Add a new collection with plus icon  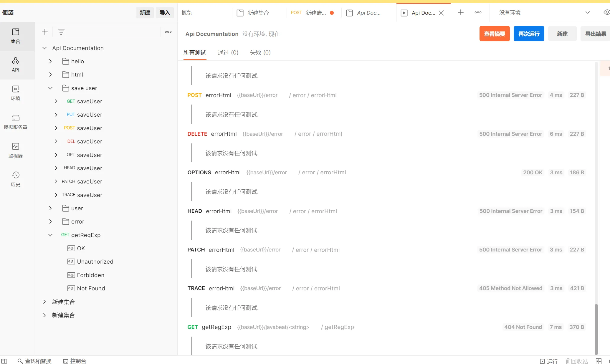(x=45, y=32)
